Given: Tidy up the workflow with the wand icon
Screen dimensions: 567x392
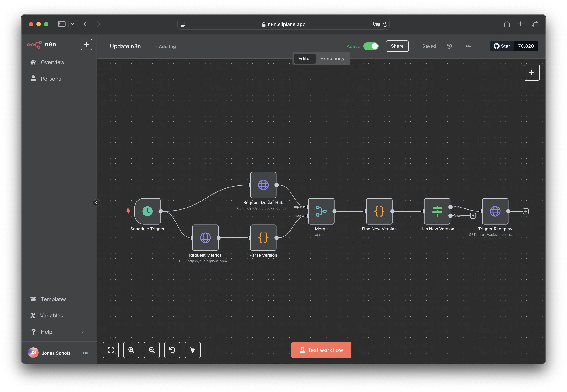Looking at the screenshot, I should pos(192,350).
